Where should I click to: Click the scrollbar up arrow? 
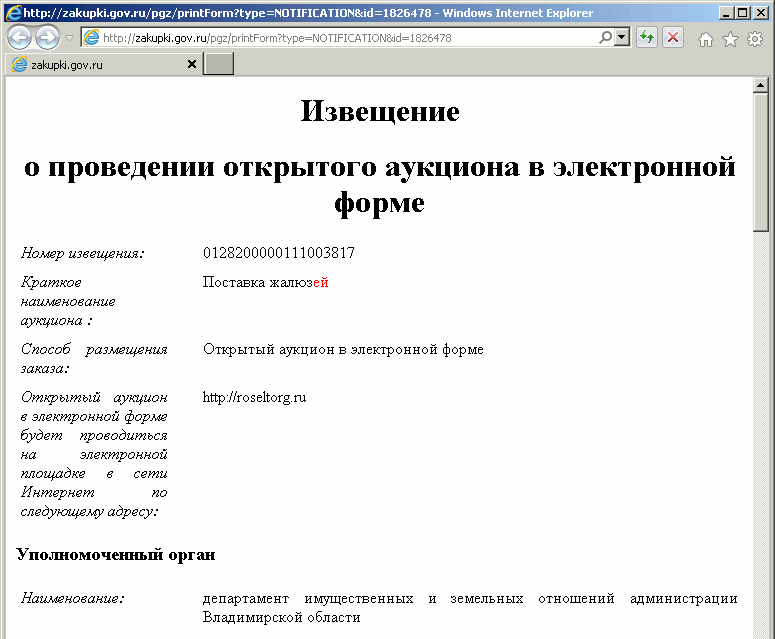coord(761,85)
